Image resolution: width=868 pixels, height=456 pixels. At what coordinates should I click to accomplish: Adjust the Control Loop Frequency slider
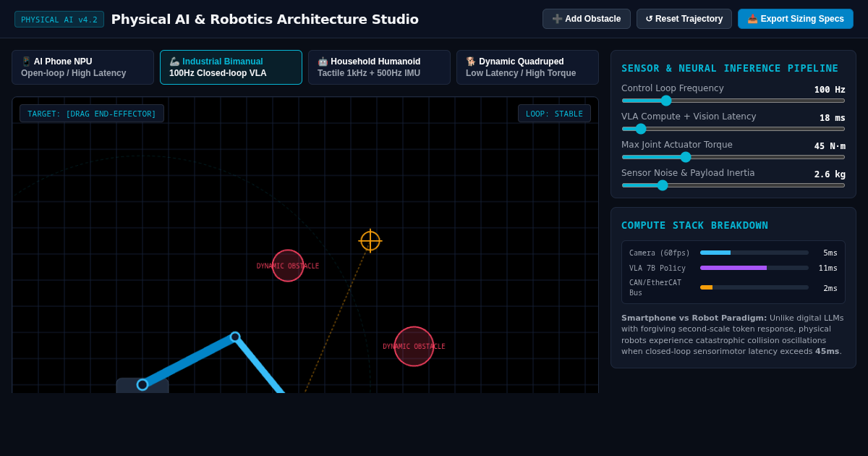[733, 101]
